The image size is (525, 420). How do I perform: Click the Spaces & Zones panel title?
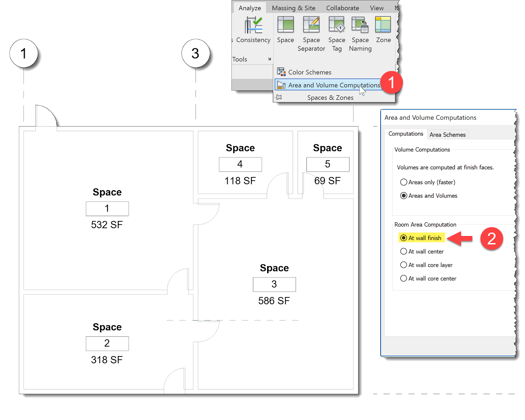(330, 97)
